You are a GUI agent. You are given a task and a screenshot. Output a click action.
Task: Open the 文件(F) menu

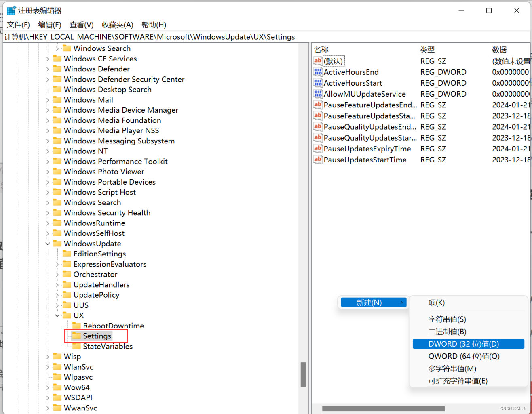pyautogui.click(x=19, y=25)
